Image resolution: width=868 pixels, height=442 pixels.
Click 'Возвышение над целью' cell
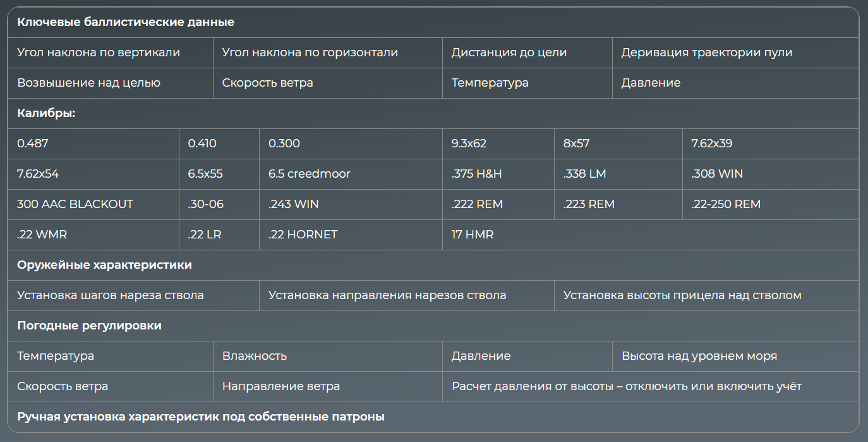coord(89,83)
